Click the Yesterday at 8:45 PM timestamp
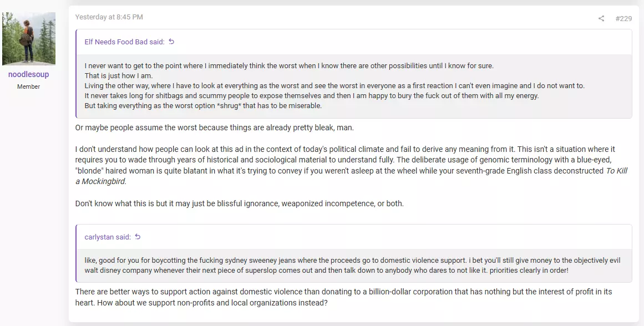Viewport: 644px width, 326px height. [x=109, y=17]
